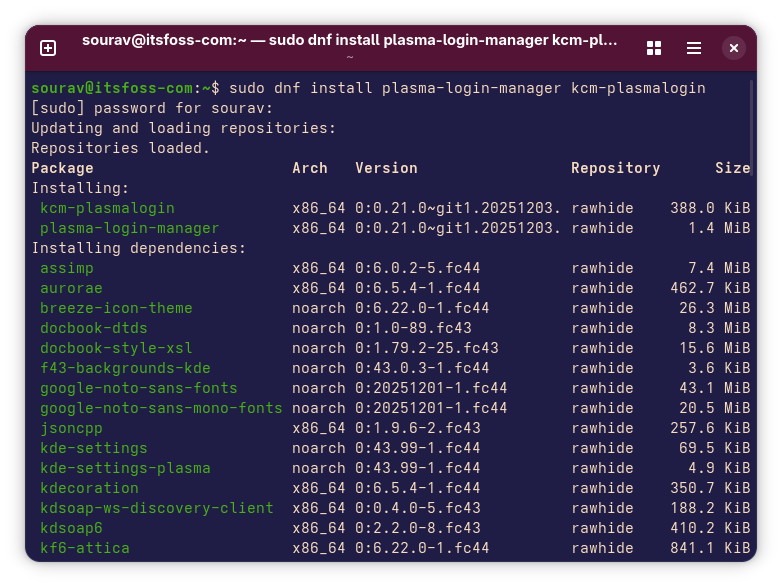Screen dimensions: 782x587
Task: Click the Size column header
Action: tap(732, 168)
